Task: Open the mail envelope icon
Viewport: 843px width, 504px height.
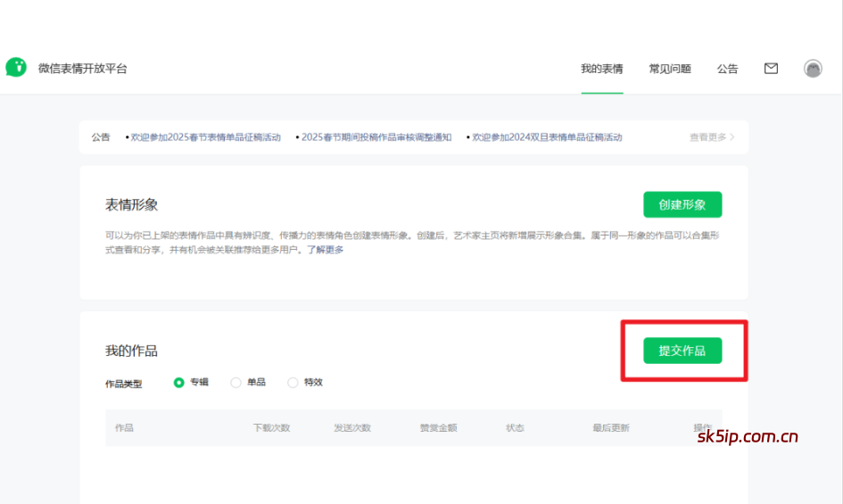Action: [x=771, y=69]
